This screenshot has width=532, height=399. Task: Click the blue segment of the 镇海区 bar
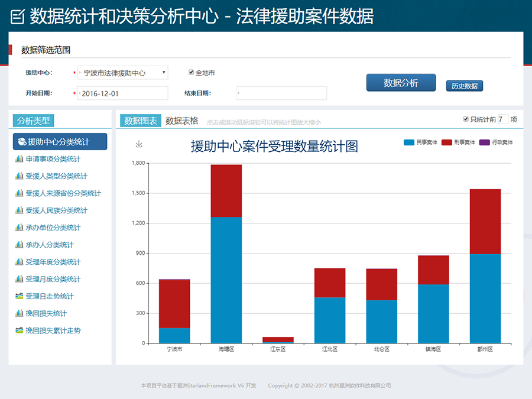point(433,314)
